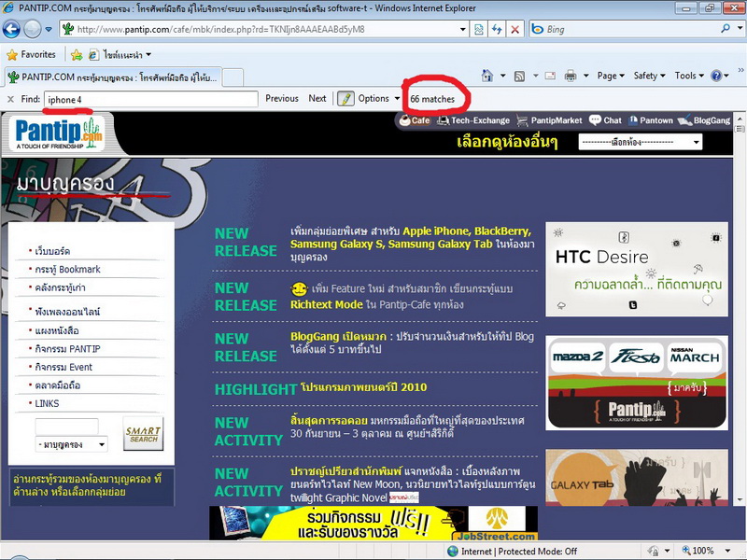Open the Page menu
The image size is (747, 560).
click(611, 76)
